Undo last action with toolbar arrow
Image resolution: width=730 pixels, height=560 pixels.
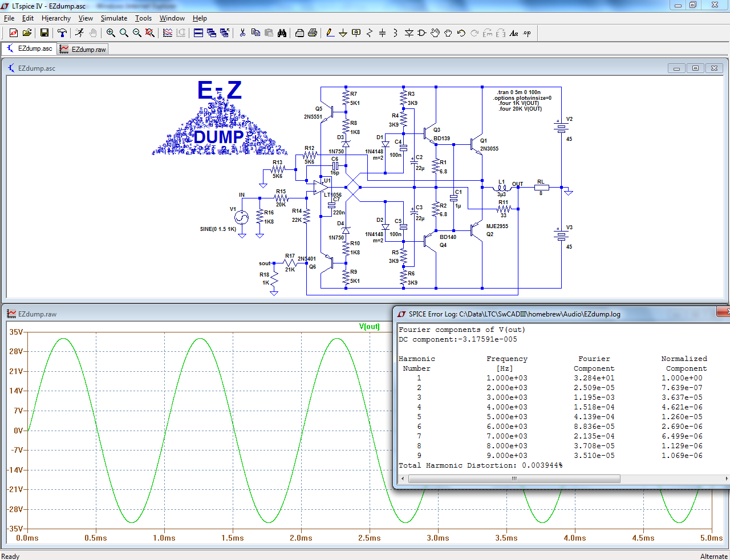(x=461, y=33)
